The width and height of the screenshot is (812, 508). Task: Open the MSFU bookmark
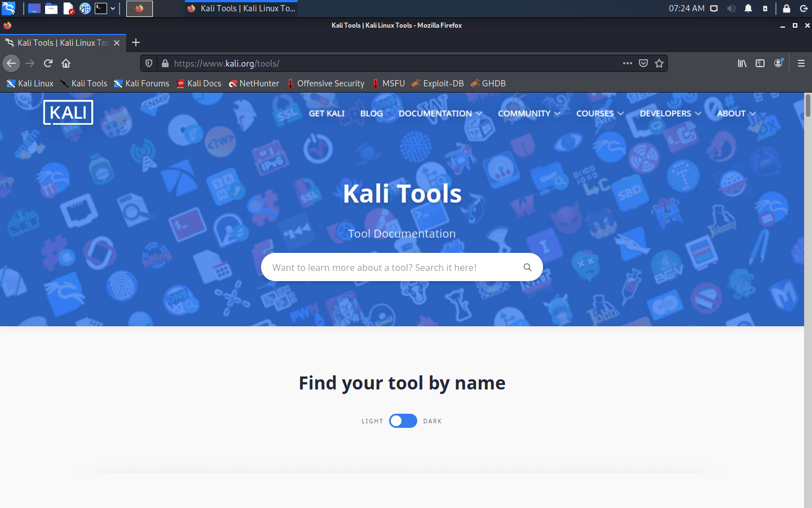click(389, 84)
